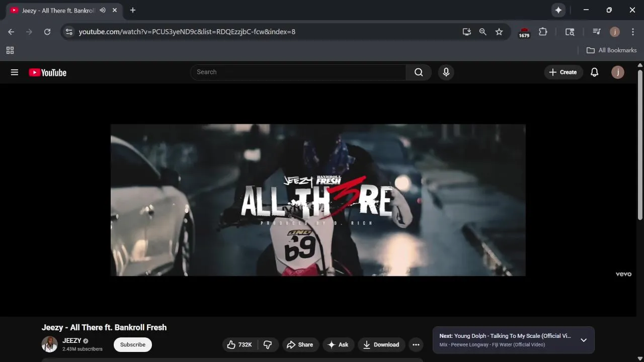Click the vevo watermark on player

pos(623,274)
